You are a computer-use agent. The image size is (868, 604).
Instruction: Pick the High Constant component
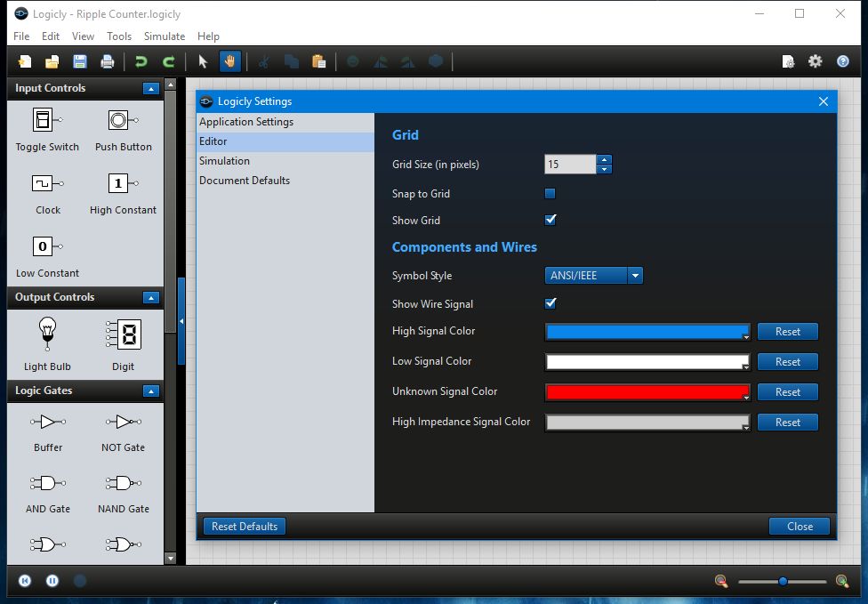123,193
